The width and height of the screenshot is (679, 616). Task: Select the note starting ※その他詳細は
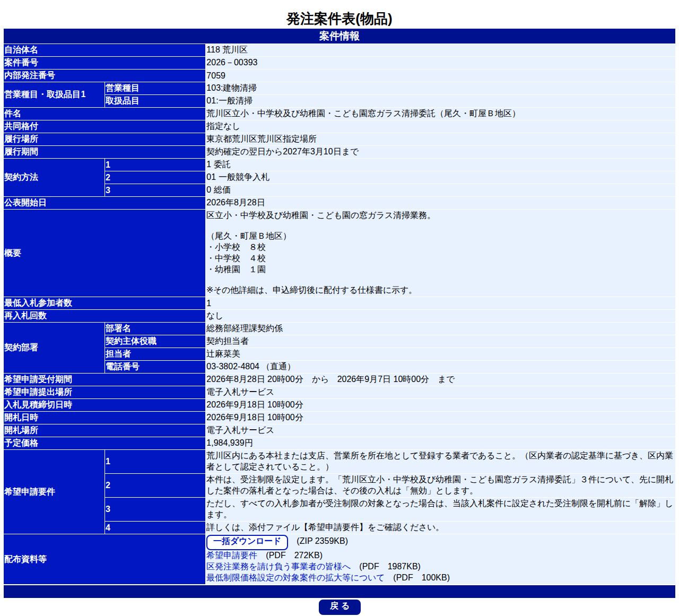pos(311,290)
